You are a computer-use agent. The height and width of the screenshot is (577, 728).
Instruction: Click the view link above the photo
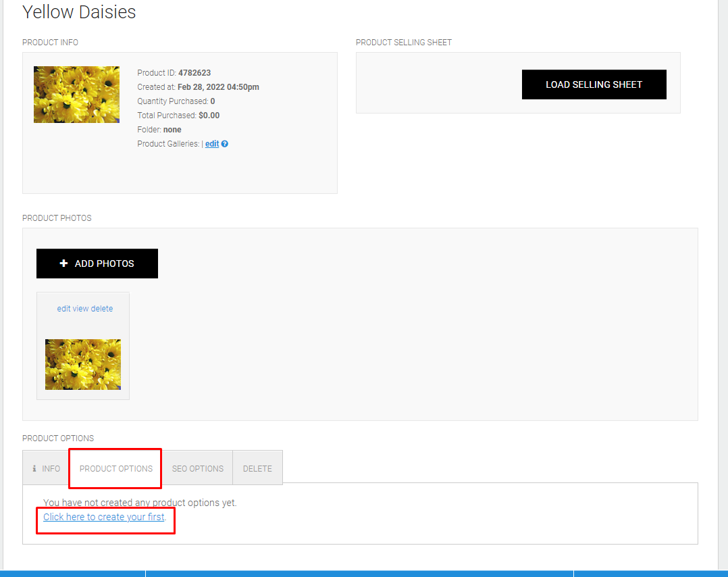(x=80, y=309)
